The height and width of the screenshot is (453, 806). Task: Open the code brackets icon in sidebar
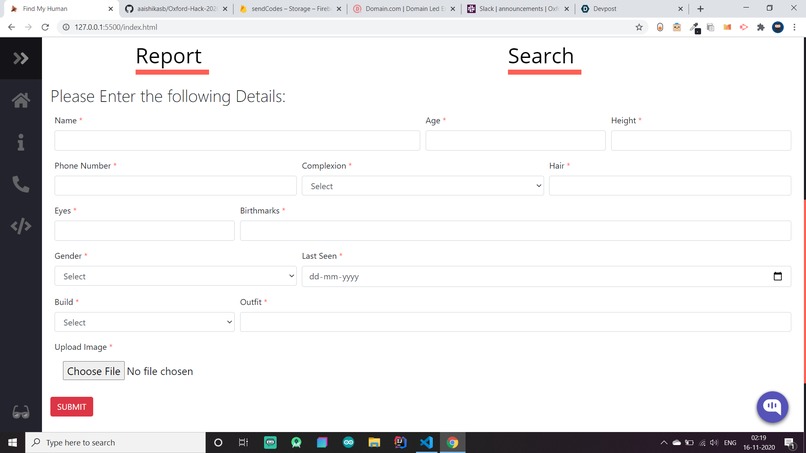click(x=21, y=226)
